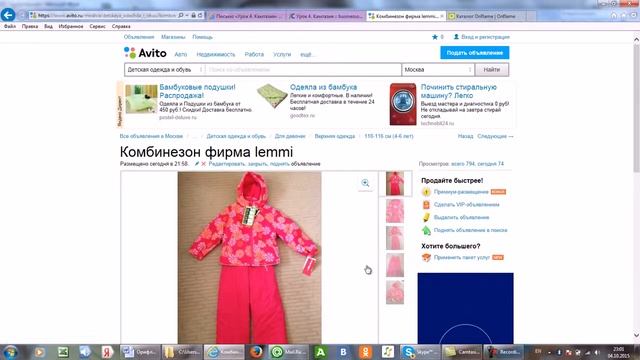The height and width of the screenshot is (360, 640).
Task: Select the last product thumbnail
Action: point(395,292)
